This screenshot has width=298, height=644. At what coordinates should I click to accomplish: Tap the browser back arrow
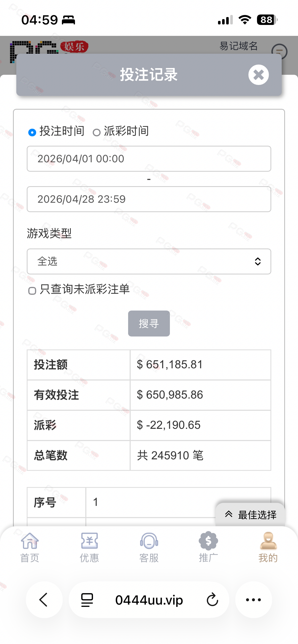click(44, 600)
